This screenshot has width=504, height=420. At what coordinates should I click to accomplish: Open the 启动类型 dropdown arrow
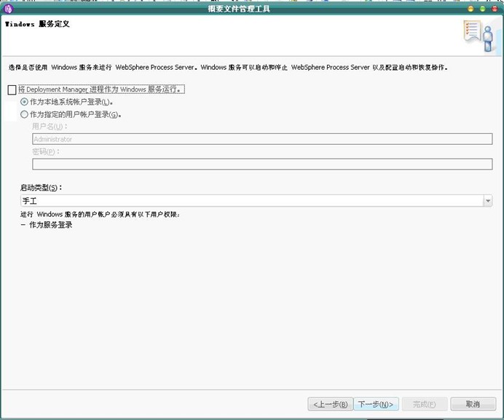487,201
